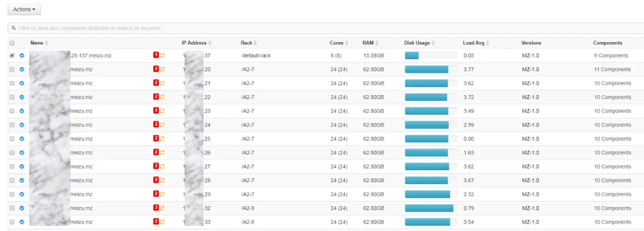The width and height of the screenshot is (644, 231).
Task: Click blue health icon for host IP ending 21
Action: click(x=22, y=83)
